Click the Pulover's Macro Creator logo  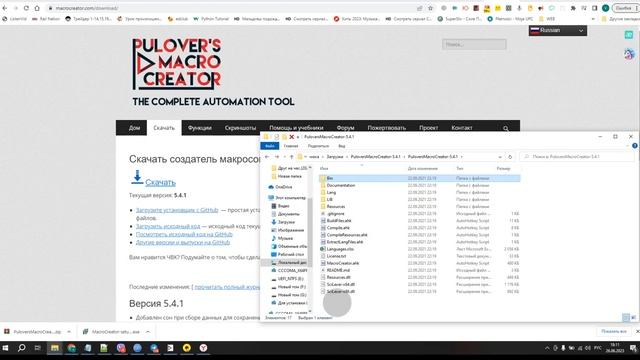pyautogui.click(x=176, y=64)
